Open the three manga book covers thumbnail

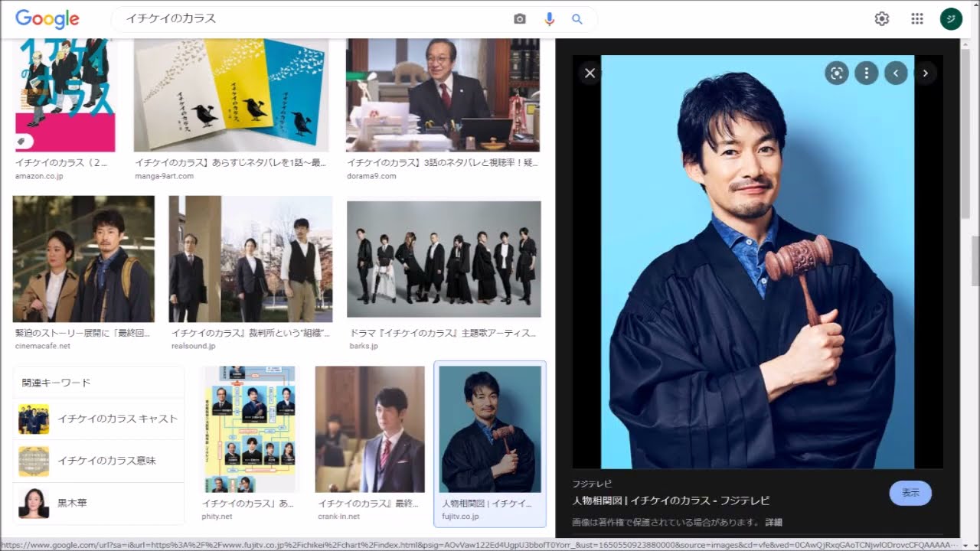(231, 96)
